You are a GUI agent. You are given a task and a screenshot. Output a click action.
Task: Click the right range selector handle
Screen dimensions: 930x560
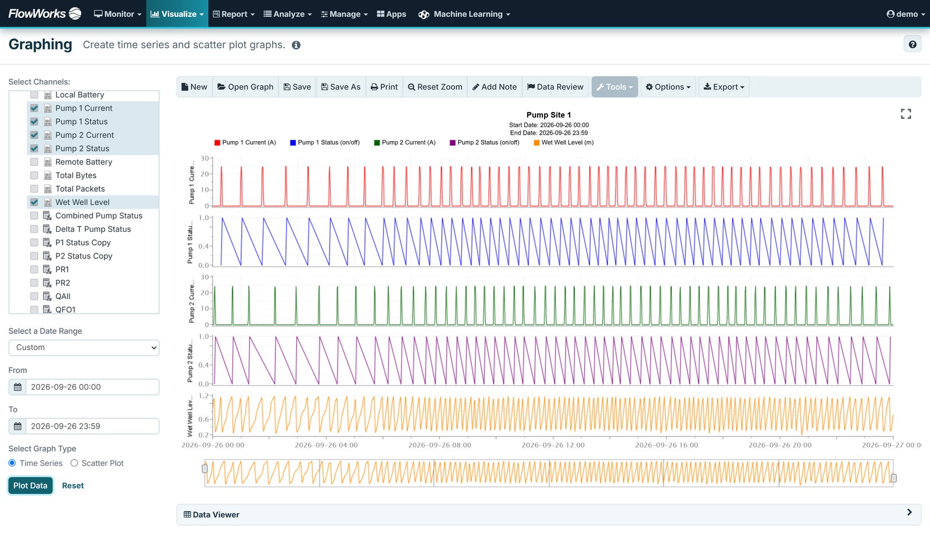pyautogui.click(x=894, y=478)
